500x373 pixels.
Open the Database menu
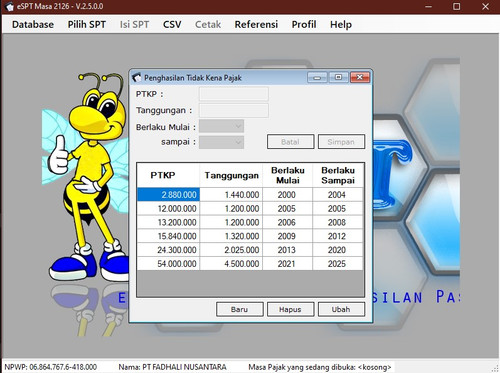(33, 24)
